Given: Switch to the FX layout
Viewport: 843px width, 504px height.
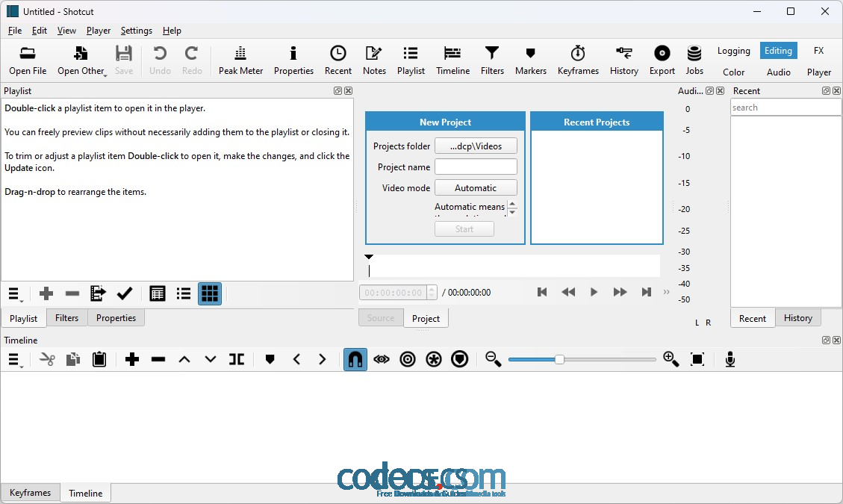Looking at the screenshot, I should 818,51.
